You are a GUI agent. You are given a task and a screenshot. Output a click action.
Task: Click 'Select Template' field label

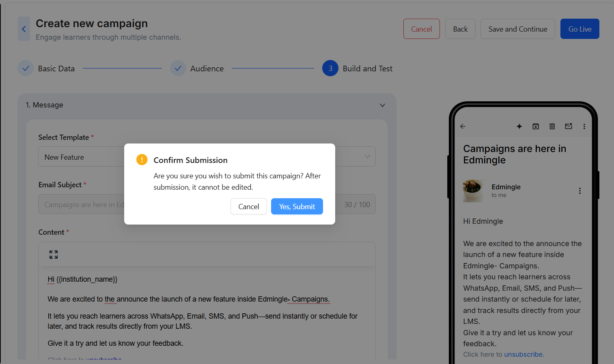point(64,137)
